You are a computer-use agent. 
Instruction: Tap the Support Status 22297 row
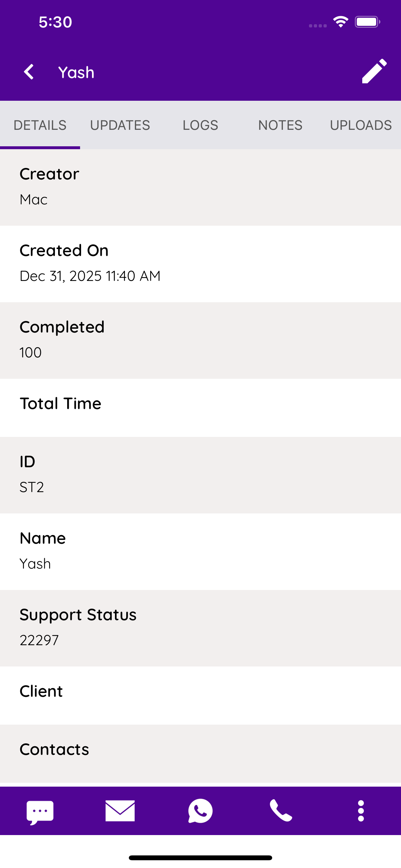pos(200,628)
